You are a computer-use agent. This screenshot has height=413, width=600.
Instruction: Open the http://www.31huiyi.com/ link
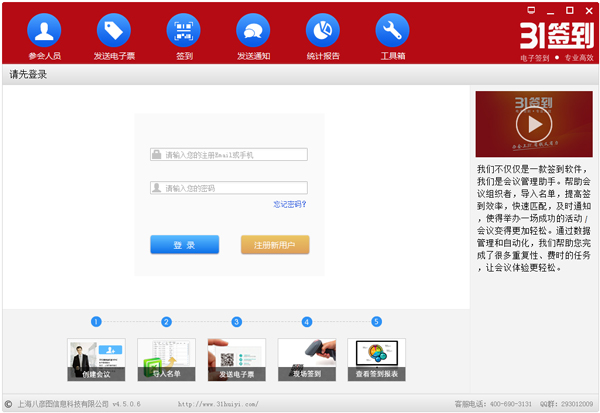pos(218,404)
